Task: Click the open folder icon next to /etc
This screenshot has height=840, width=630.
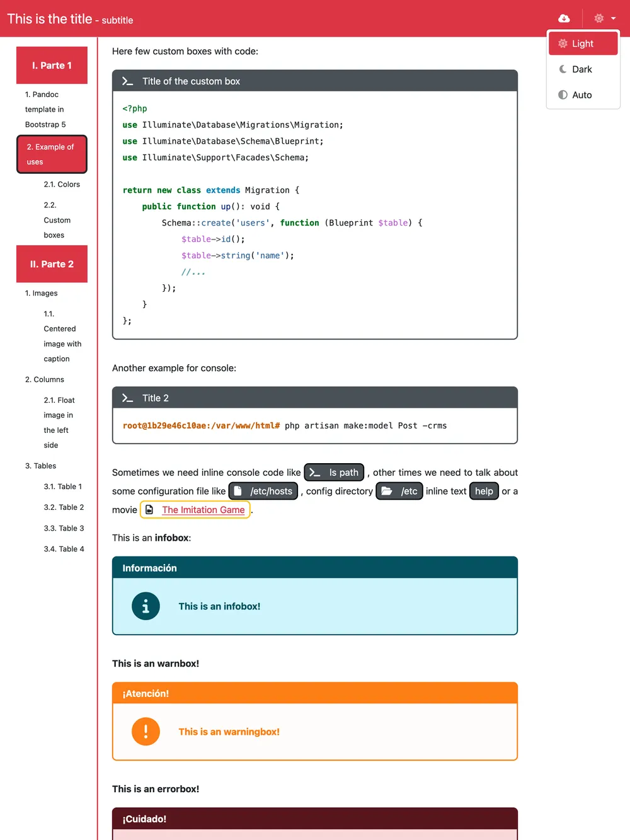Action: click(387, 491)
